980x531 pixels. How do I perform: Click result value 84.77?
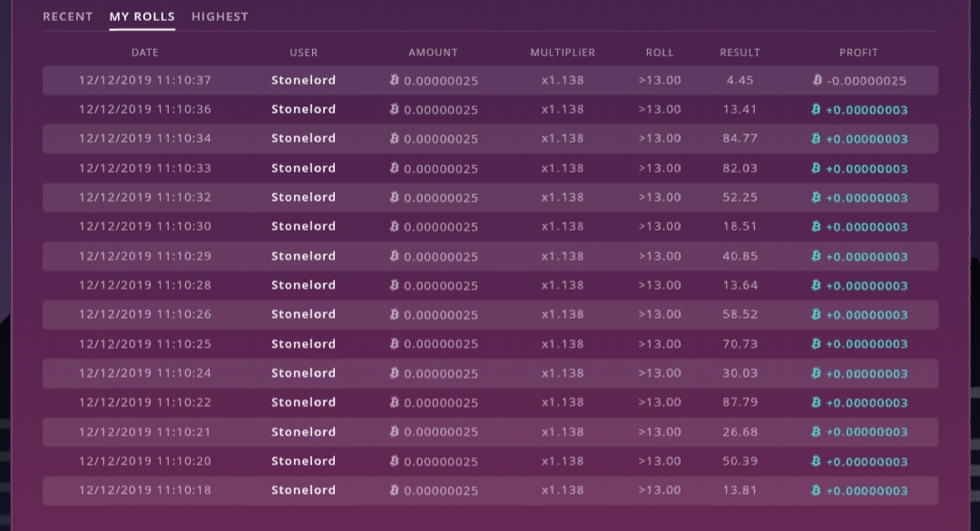click(740, 138)
